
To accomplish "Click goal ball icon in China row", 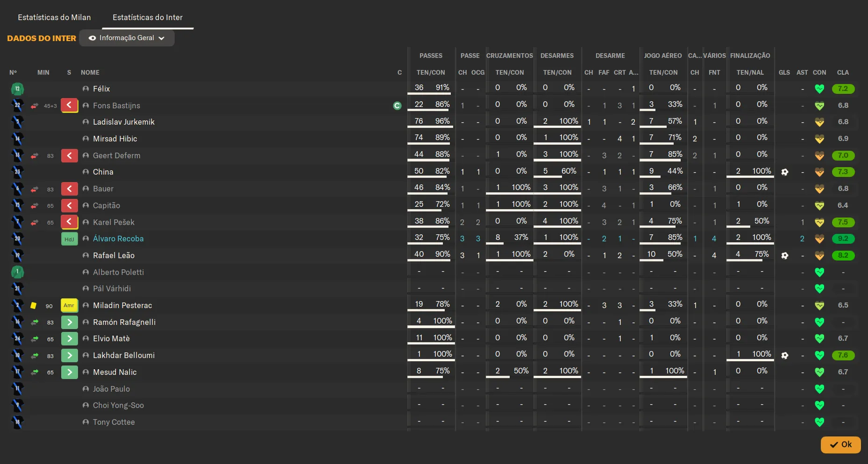I will click(x=784, y=172).
